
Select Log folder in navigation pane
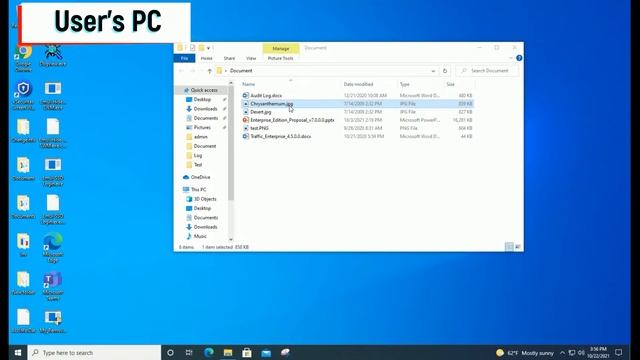(198, 156)
